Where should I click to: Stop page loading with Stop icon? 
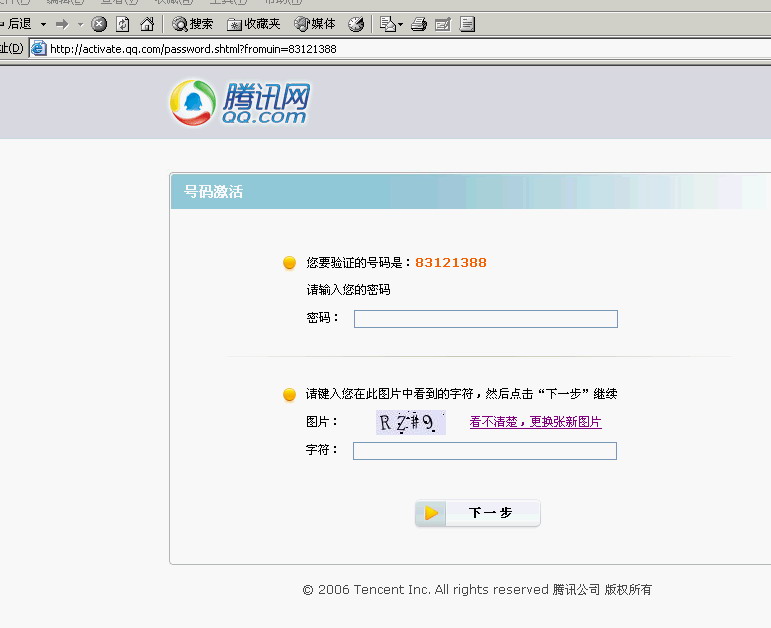(x=99, y=24)
